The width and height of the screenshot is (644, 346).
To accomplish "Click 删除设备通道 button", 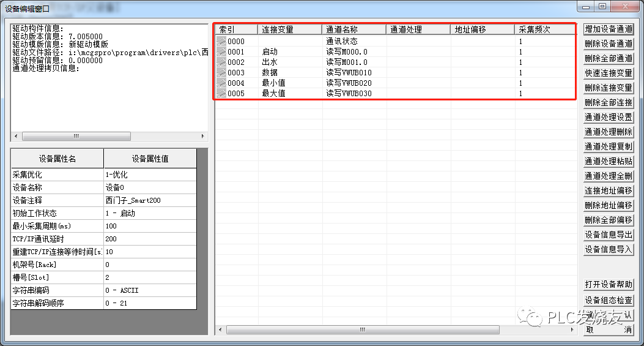I will click(609, 43).
